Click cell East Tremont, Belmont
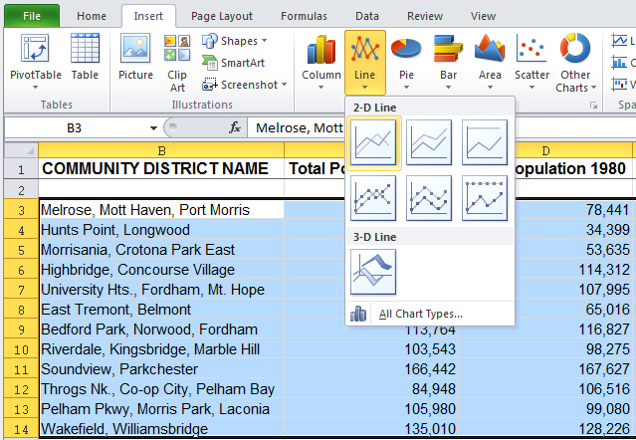 (x=161, y=309)
